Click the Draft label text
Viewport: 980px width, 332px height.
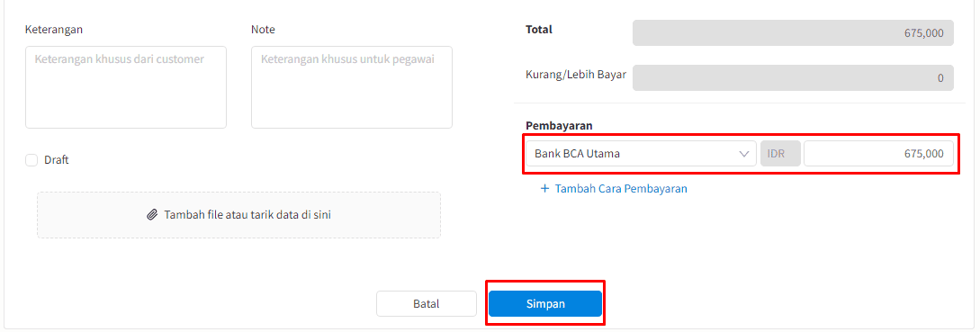point(57,160)
